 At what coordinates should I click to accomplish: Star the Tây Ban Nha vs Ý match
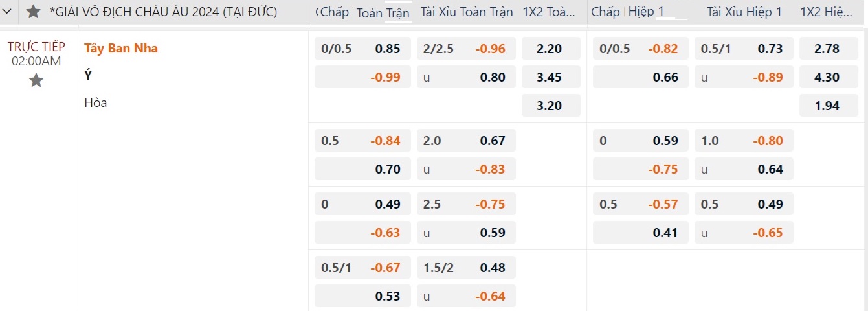[x=36, y=80]
